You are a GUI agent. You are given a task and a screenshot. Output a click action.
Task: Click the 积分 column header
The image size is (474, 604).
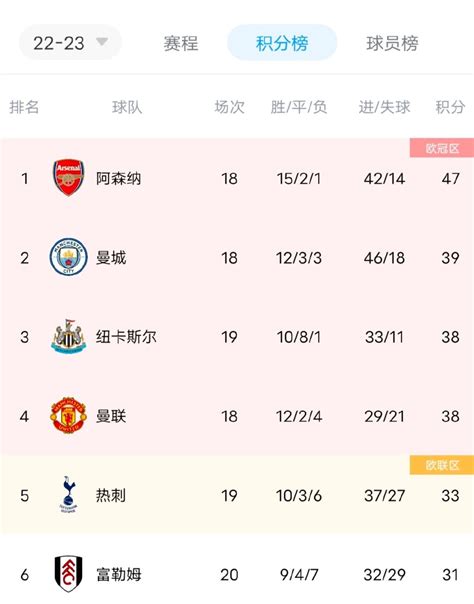[x=450, y=107]
